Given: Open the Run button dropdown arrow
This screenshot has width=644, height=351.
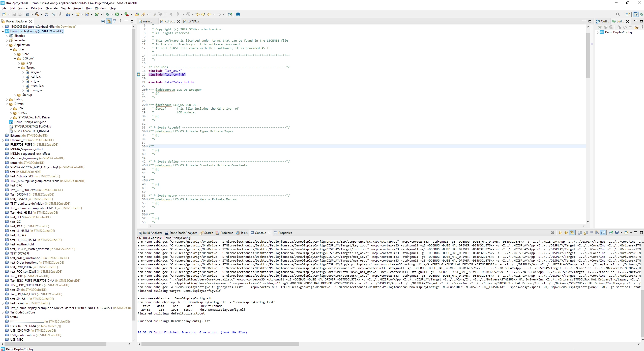Looking at the screenshot, I should [122, 14].
